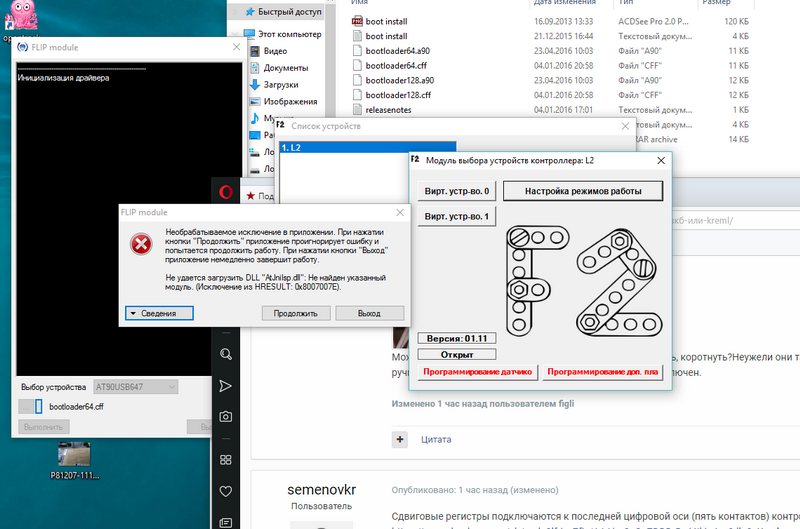This screenshot has height=529, width=800.
Task: Click the '+' quote button on forum post
Action: [x=399, y=439]
